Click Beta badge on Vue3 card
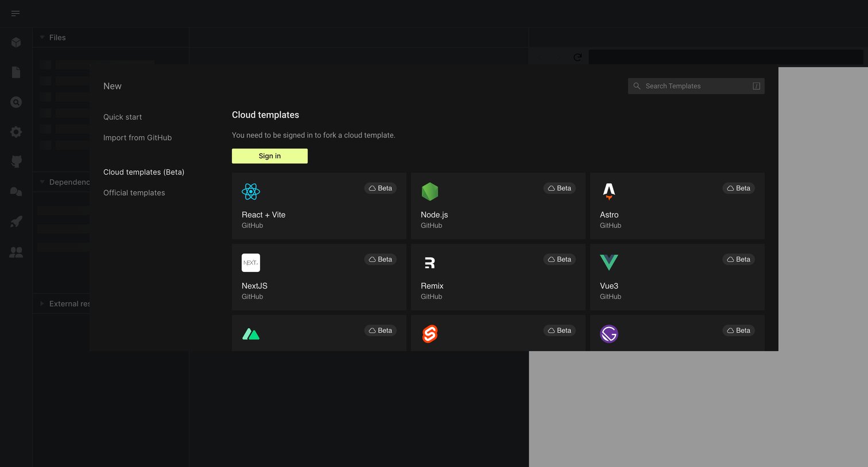Screen dimensions: 868x467 click(x=739, y=259)
